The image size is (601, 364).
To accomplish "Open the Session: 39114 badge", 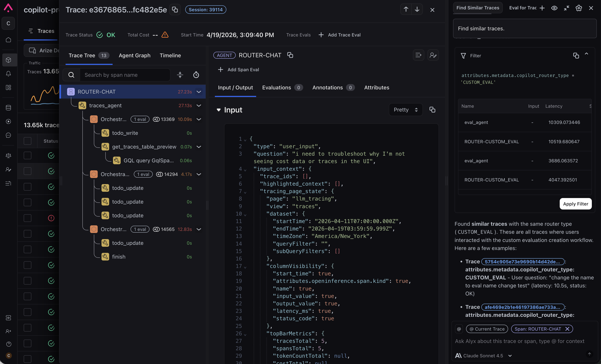I will [x=206, y=10].
